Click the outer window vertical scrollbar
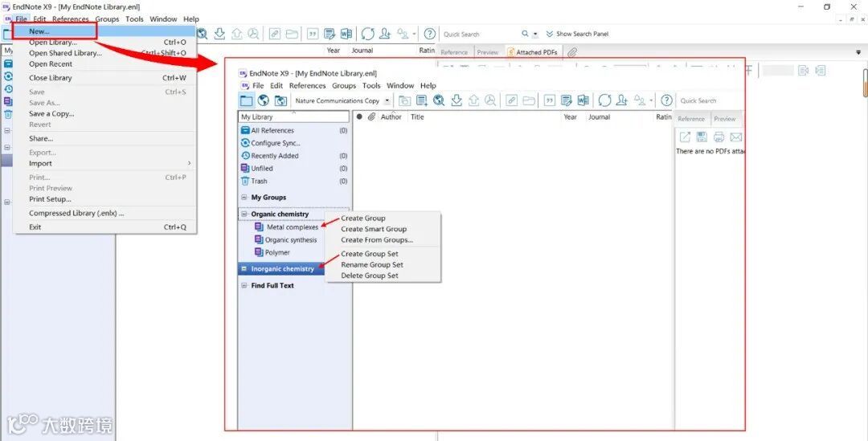 [x=865, y=83]
